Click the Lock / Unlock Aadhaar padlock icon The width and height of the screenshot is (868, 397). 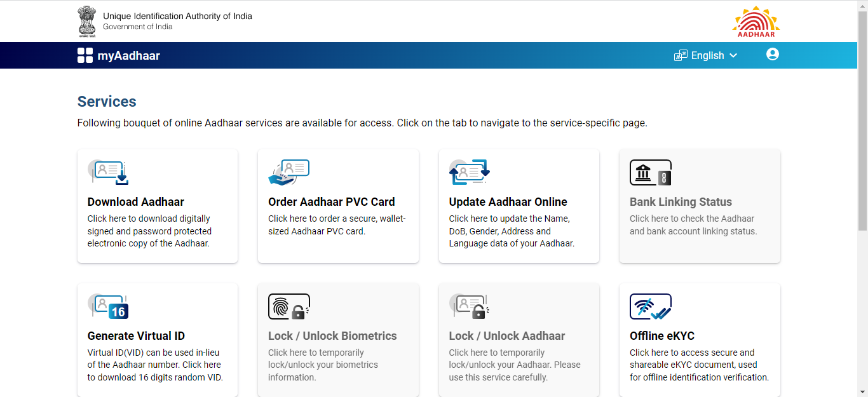click(x=470, y=306)
